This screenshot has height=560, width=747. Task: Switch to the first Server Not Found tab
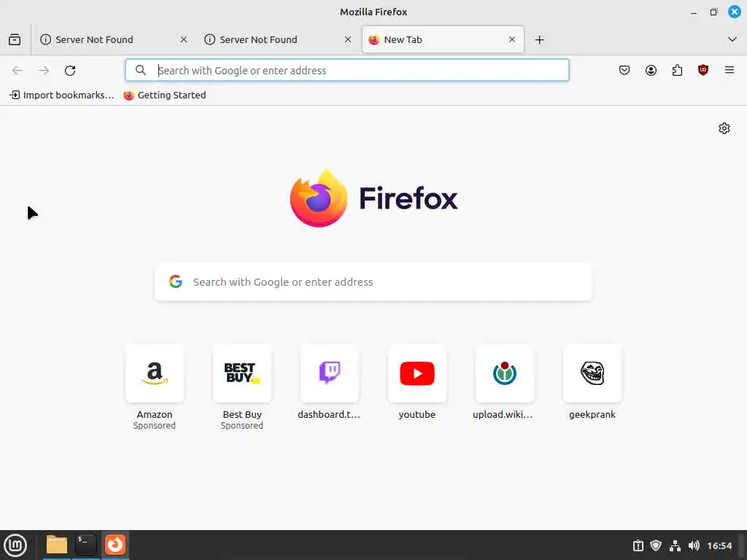click(114, 39)
